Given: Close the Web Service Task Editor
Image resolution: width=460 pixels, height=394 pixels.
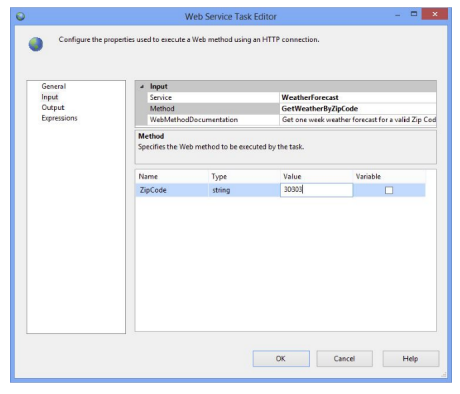Looking at the screenshot, I should [x=435, y=14].
